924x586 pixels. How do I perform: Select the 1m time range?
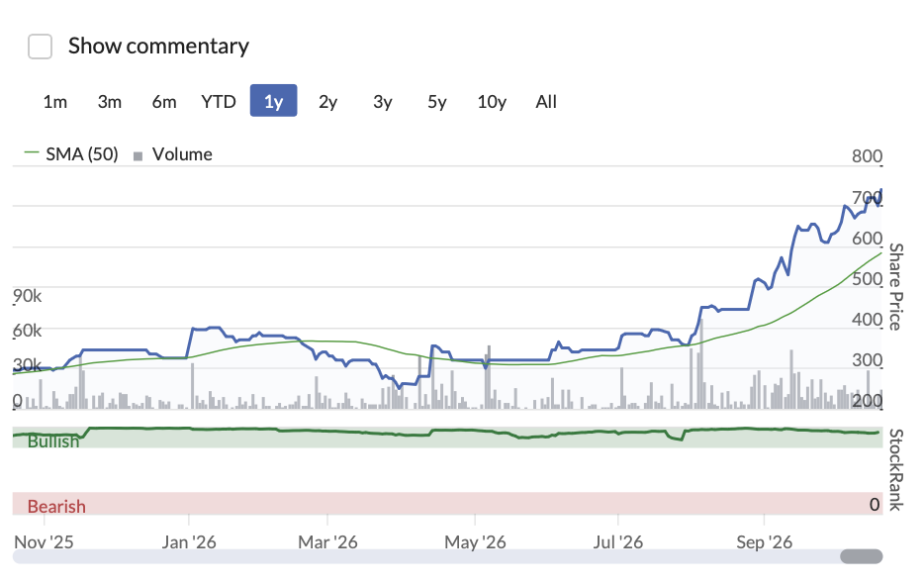[x=54, y=101]
